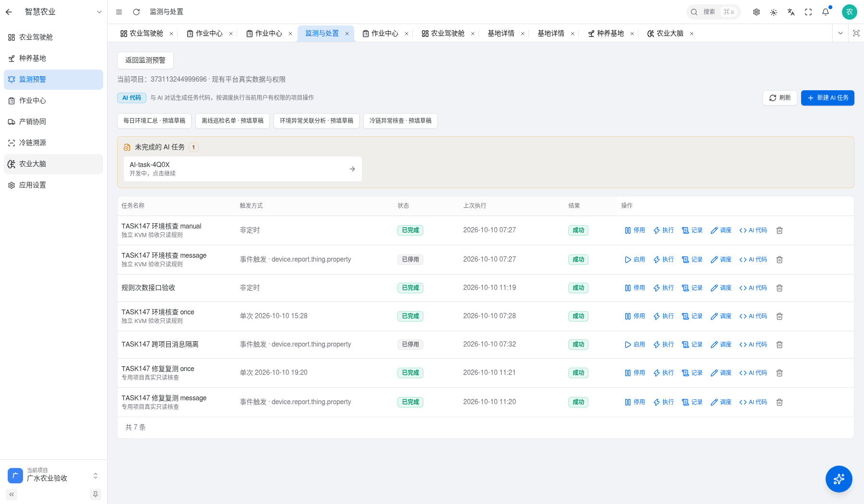
Task: Maximize content area icon at tab bar end
Action: click(856, 33)
